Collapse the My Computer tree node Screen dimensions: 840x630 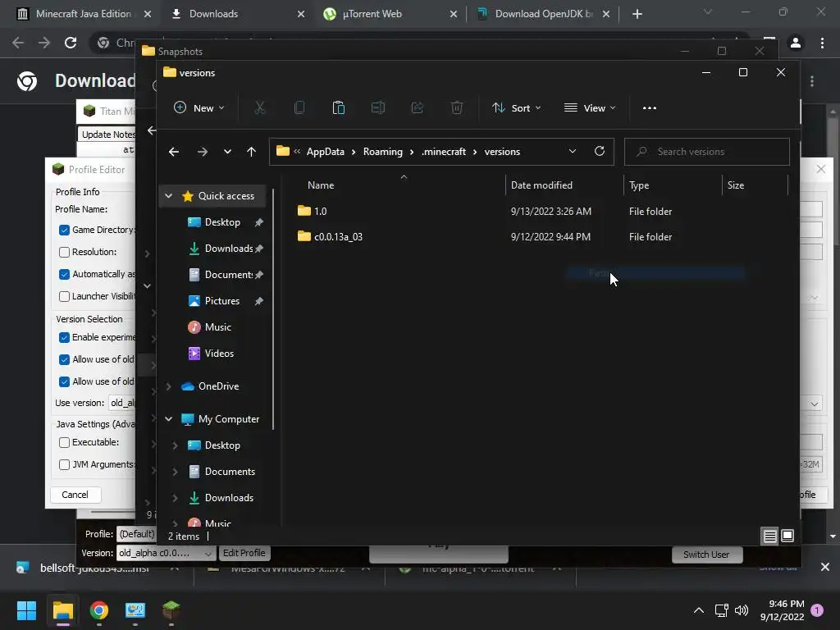click(169, 419)
